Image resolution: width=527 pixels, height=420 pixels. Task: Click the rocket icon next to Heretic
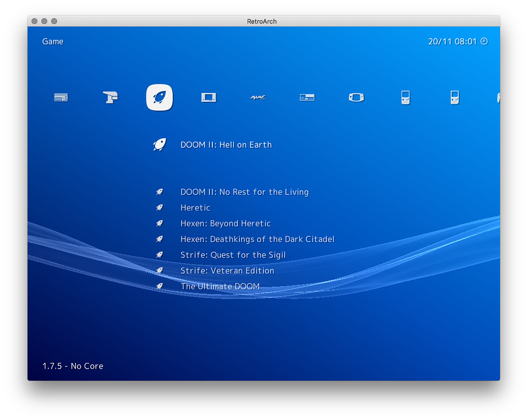[x=160, y=207]
